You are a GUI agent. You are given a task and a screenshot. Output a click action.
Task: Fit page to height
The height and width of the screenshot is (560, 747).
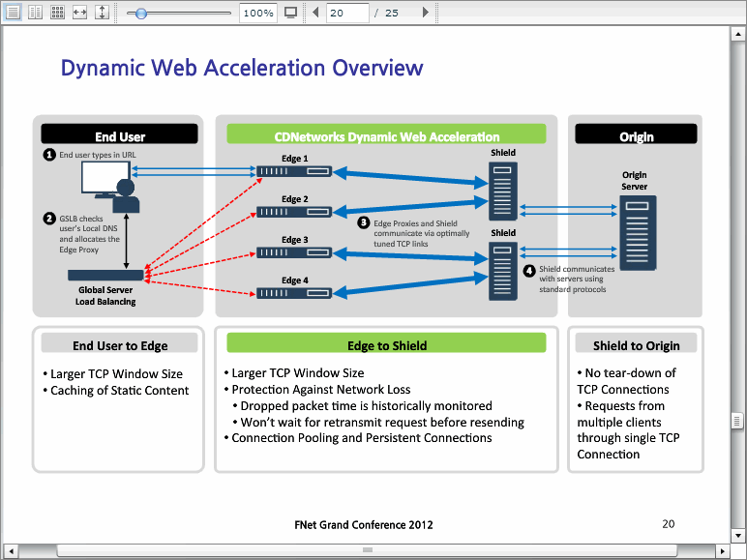102,13
